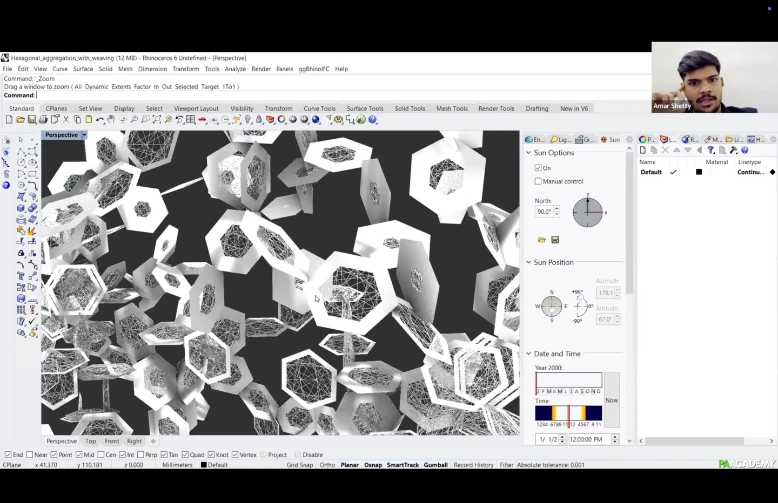Switch to the Mesh Tools toolbar tab
Image resolution: width=778 pixels, height=503 pixels.
pos(451,108)
